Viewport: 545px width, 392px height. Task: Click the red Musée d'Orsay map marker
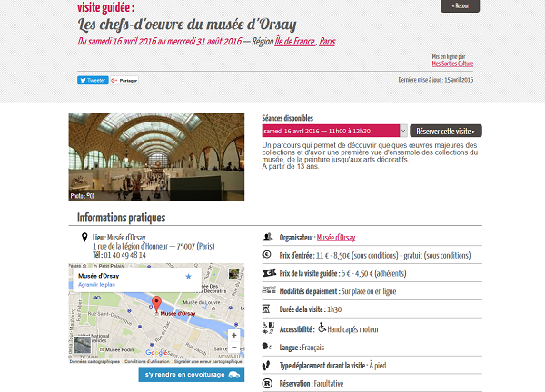[157, 304]
